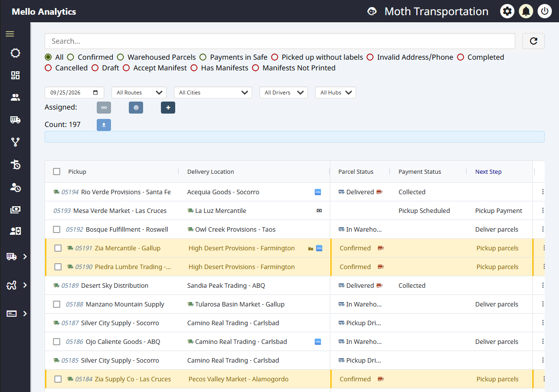The height and width of the screenshot is (392, 559).
Task: Select the All radio filter
Action: pyautogui.click(x=48, y=57)
